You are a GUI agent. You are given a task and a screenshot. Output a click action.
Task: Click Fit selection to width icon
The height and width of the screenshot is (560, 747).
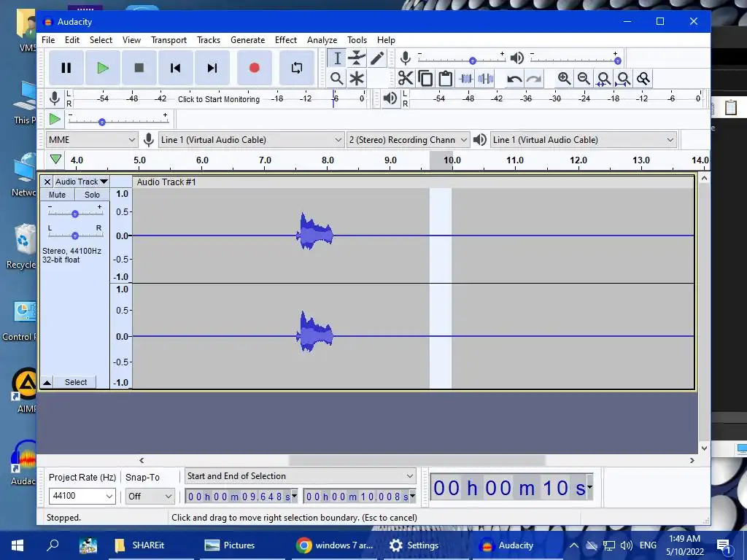(x=603, y=78)
